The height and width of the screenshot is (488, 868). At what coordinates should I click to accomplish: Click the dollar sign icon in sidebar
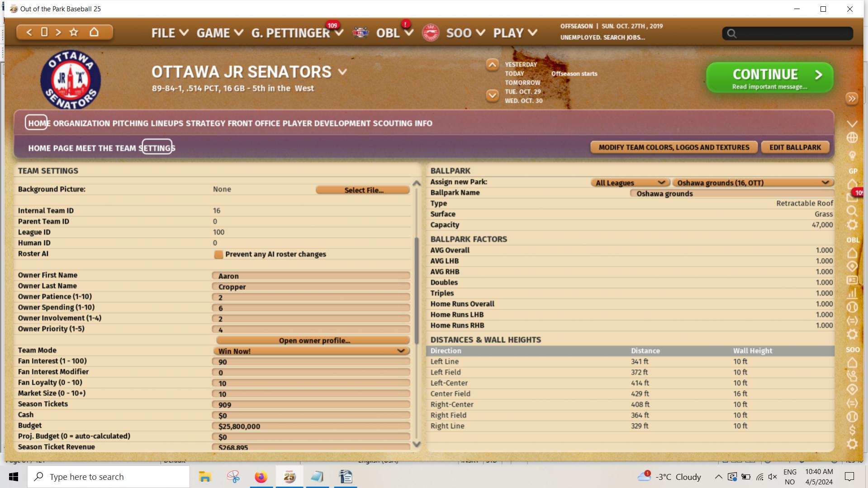pyautogui.click(x=852, y=430)
